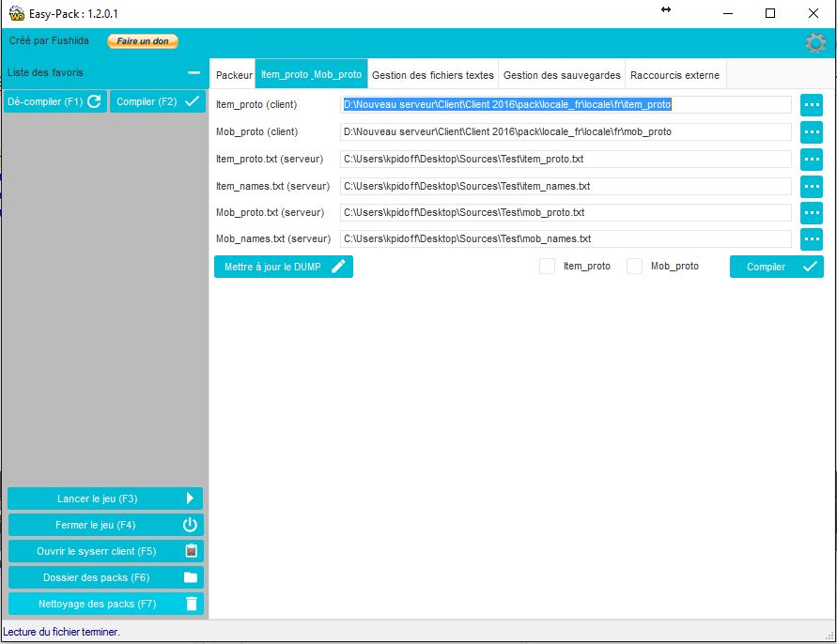Open the settings gear icon
Viewport: 837px width, 644px height.
coord(815,42)
